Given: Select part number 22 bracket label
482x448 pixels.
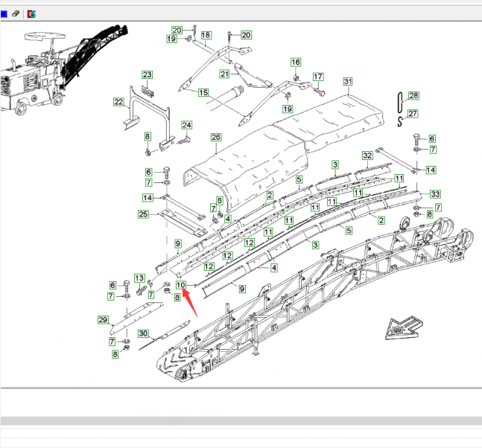Looking at the screenshot, I should pos(118,102).
